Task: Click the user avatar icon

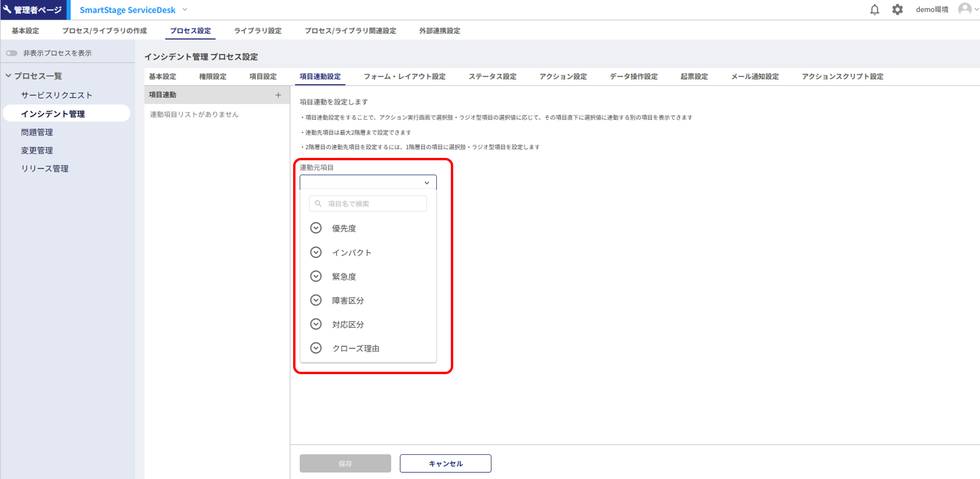Action: tap(964, 9)
